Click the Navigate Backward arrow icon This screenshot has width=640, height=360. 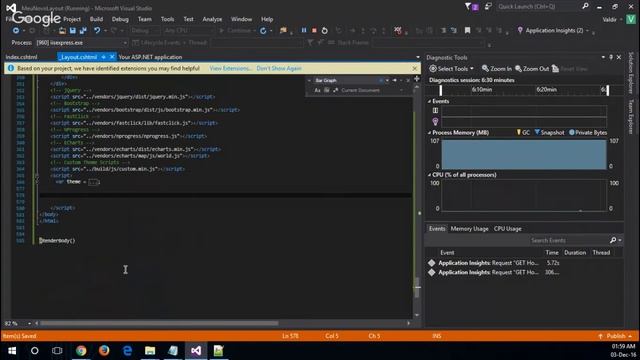click(16, 31)
